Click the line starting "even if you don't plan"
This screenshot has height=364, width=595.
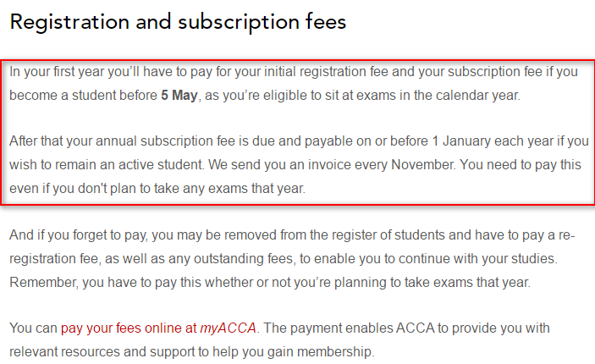[x=157, y=188]
